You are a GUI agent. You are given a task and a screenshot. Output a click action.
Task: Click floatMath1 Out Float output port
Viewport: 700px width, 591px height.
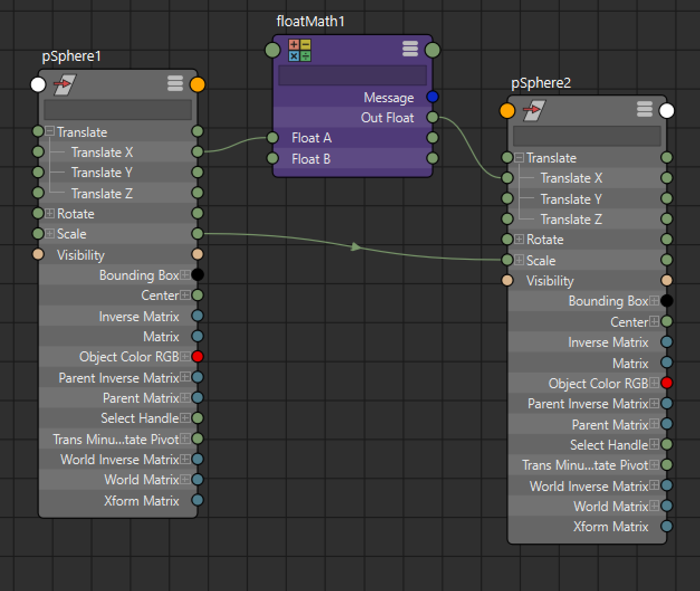433,117
